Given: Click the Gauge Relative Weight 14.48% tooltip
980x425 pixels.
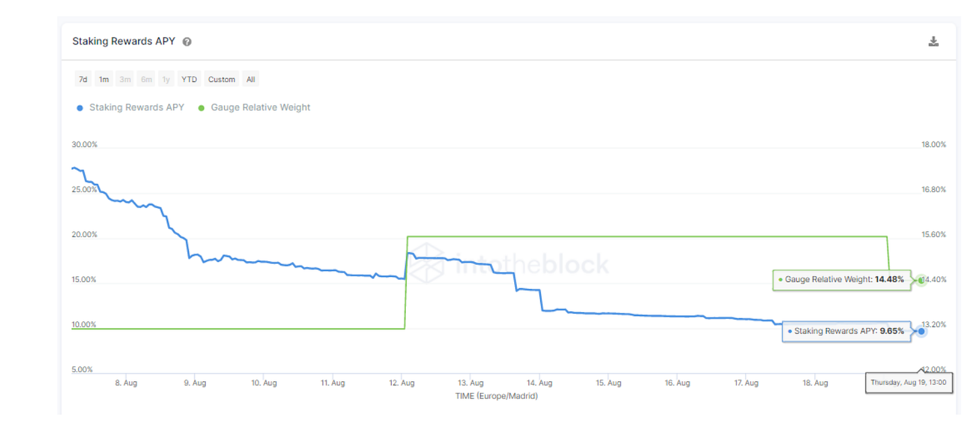Looking at the screenshot, I should 841,280.
